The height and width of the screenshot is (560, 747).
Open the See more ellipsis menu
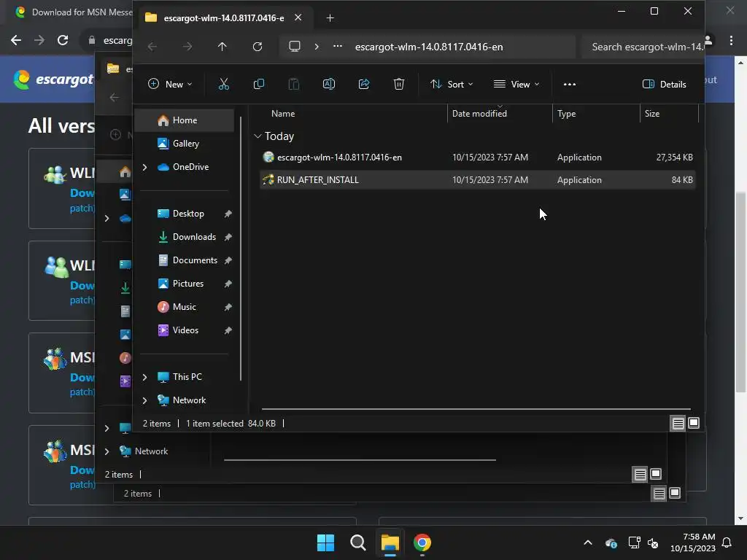[569, 85]
